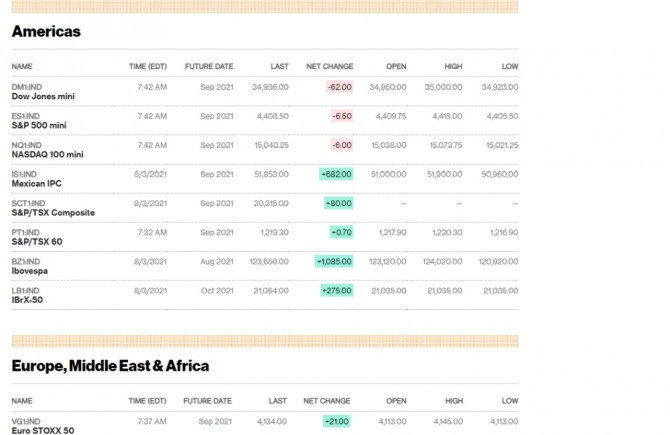Click the NASDAQ 100 mini last price 15,040.25
Image resolution: width=670 pixels, height=435 pixels.
click(x=271, y=145)
